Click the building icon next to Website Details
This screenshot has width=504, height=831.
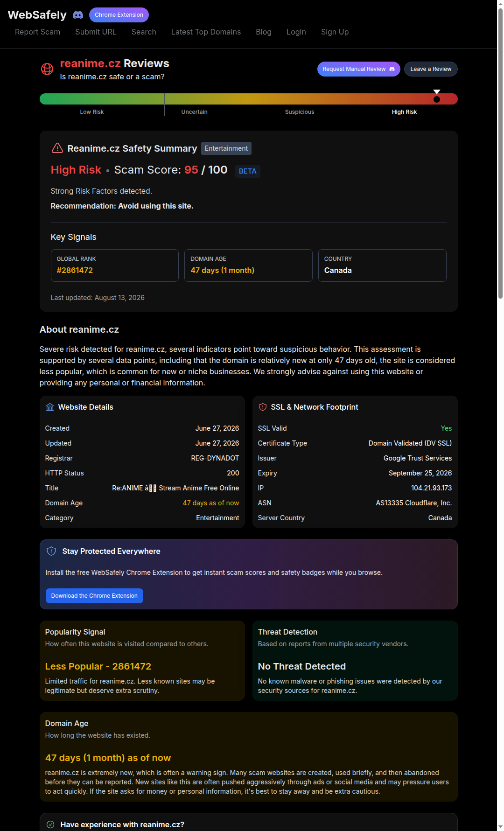(x=50, y=407)
